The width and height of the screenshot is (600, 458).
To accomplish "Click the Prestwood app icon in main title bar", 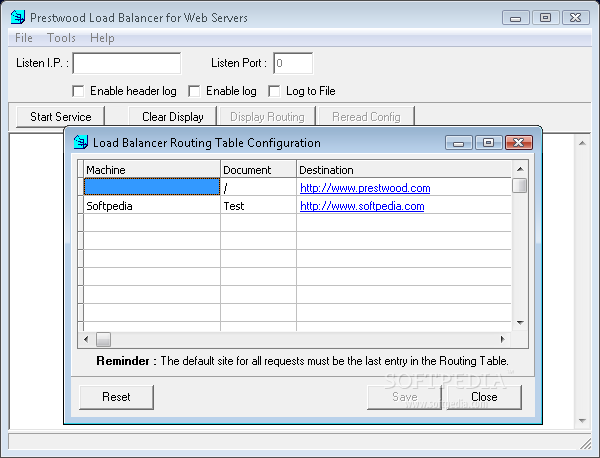I will point(18,17).
